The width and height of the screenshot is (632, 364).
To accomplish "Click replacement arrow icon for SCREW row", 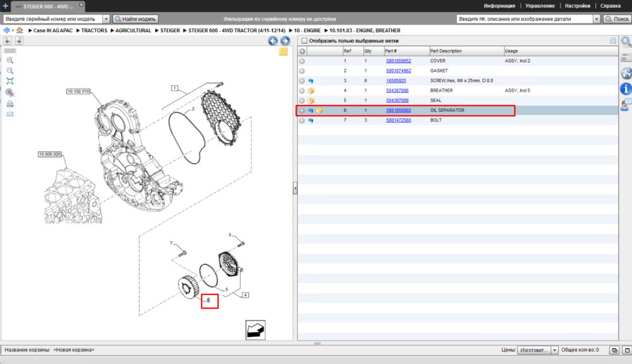I will pos(311,81).
